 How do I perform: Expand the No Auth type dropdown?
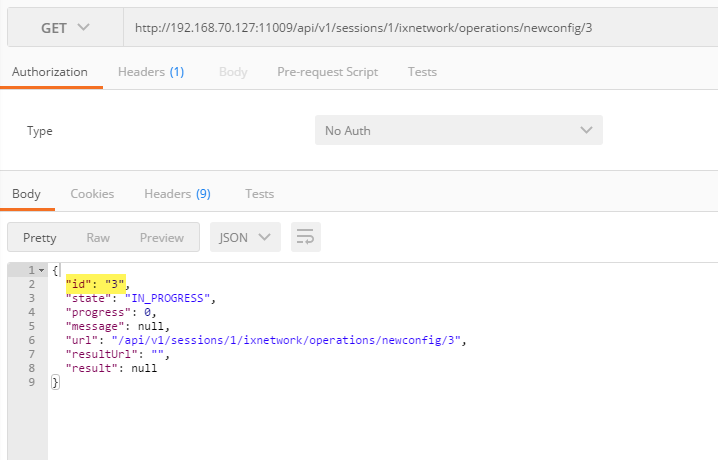pos(458,131)
